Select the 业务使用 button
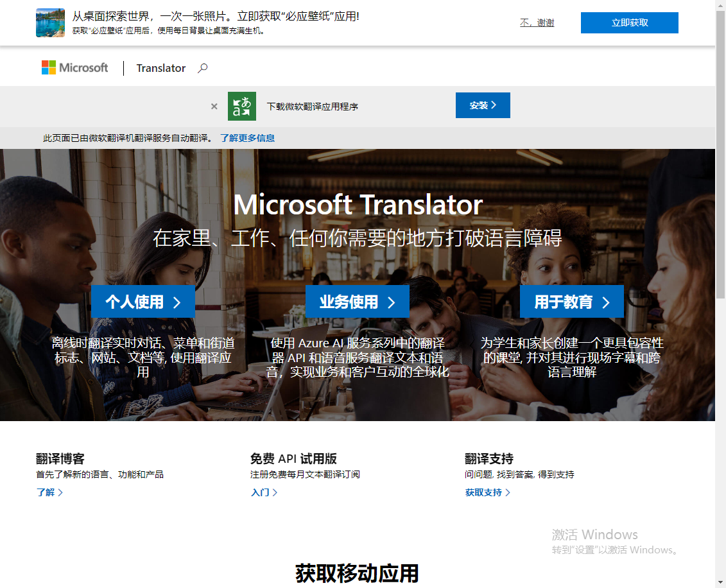Screen dimensions: 726x588 (x=357, y=302)
